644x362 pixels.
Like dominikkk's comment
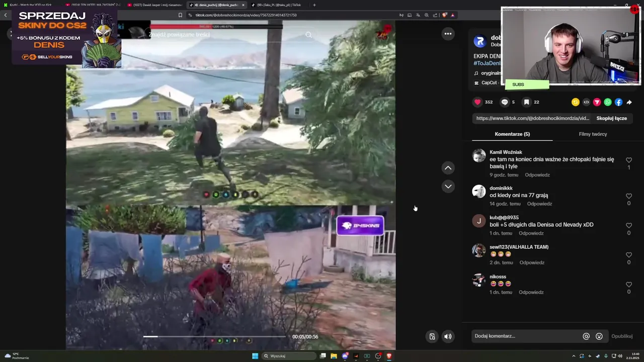point(628,196)
